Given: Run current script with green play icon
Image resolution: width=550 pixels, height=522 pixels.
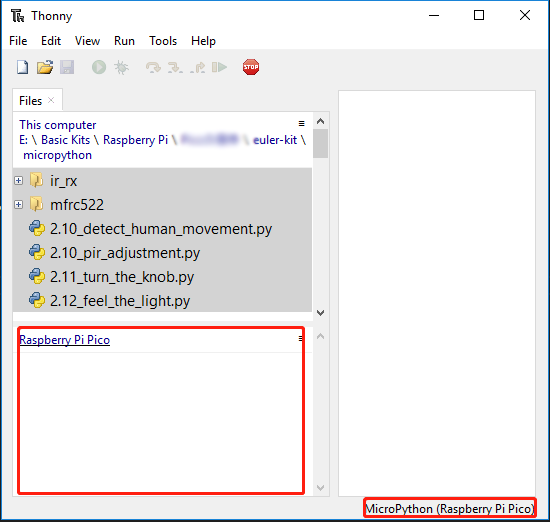Looking at the screenshot, I should (x=99, y=67).
